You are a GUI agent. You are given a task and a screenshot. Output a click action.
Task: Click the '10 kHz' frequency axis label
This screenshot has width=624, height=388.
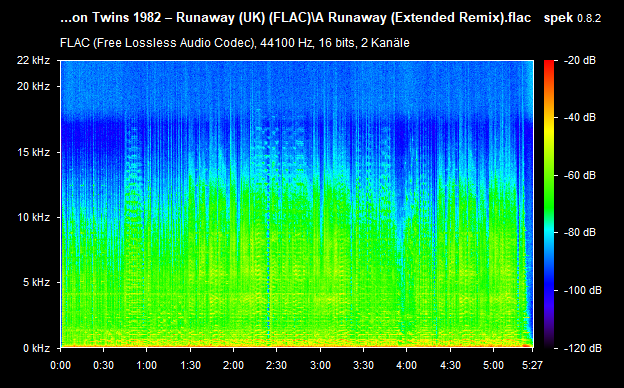(33, 217)
